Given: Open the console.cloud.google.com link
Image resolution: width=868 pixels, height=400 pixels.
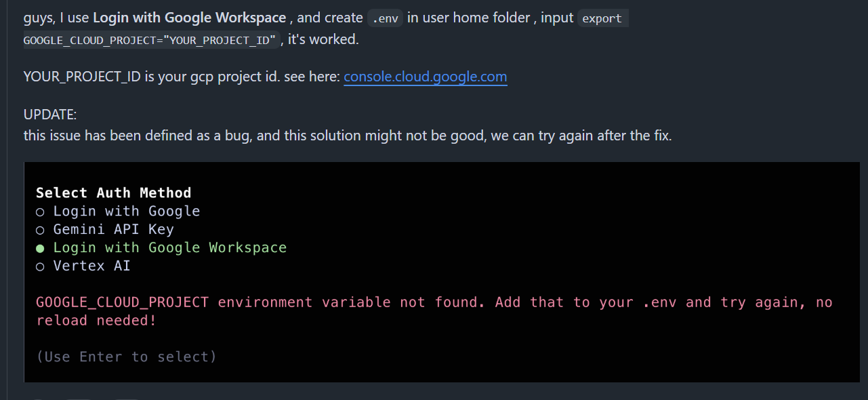Looking at the screenshot, I should coord(425,77).
